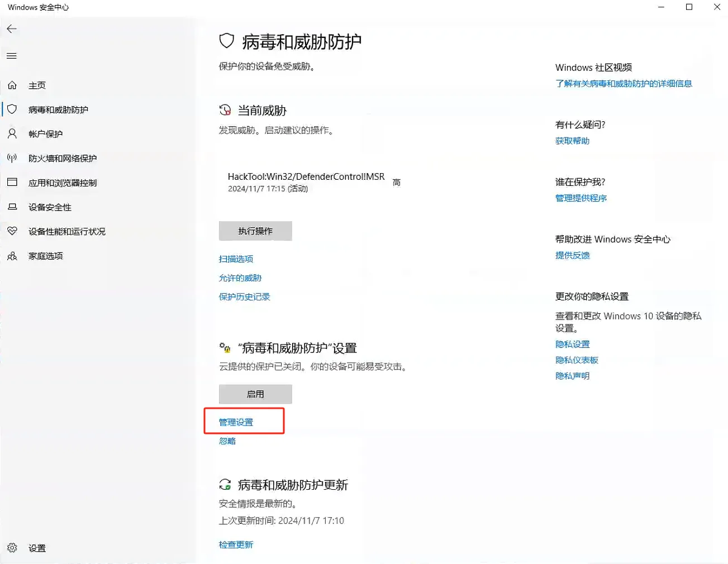Click the 管理设置 link
The height and width of the screenshot is (564, 728).
[x=236, y=422]
